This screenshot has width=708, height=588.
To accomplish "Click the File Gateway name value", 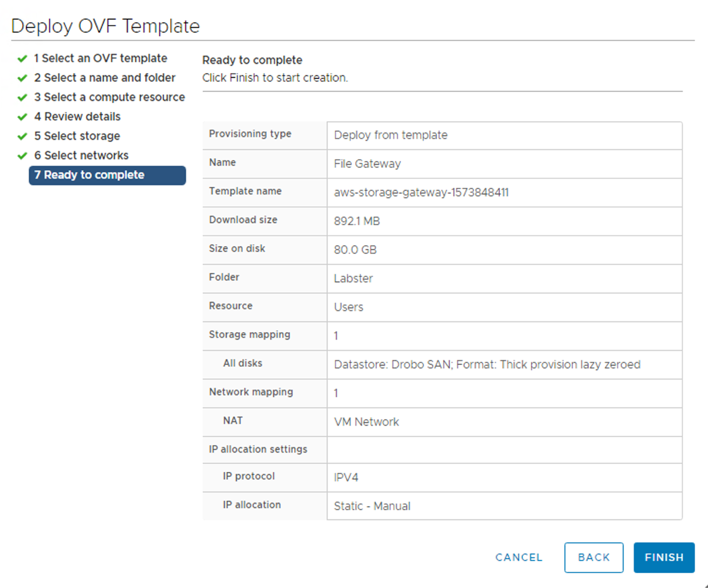I will (367, 164).
